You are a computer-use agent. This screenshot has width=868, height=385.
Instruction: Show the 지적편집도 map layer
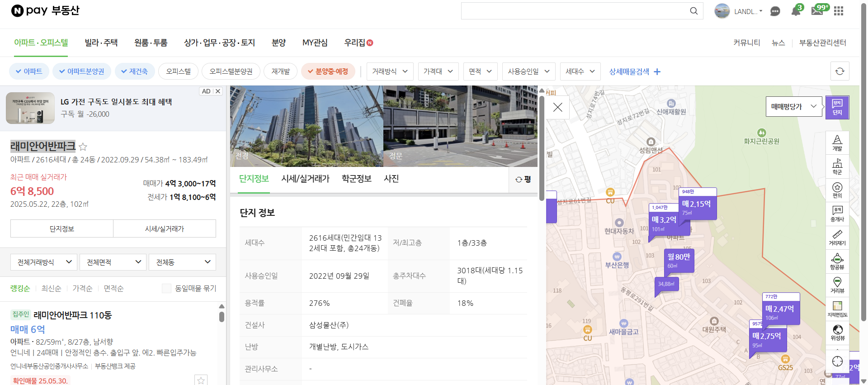[837, 309]
